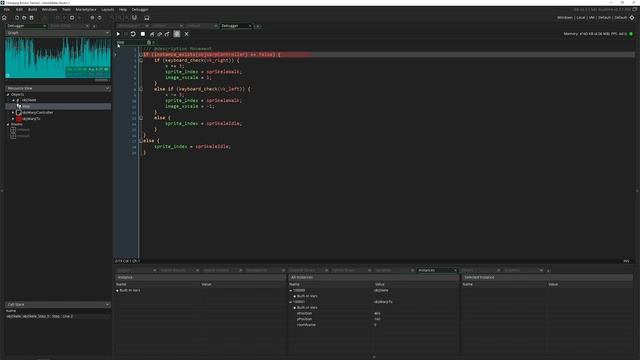
Task: Toggle the real-time update debugger icon
Action: click(x=177, y=34)
